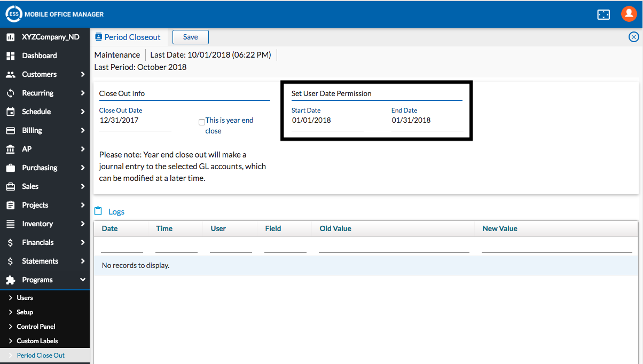The image size is (643, 364).
Task: Close the Period Closeout panel
Action: coord(633,37)
